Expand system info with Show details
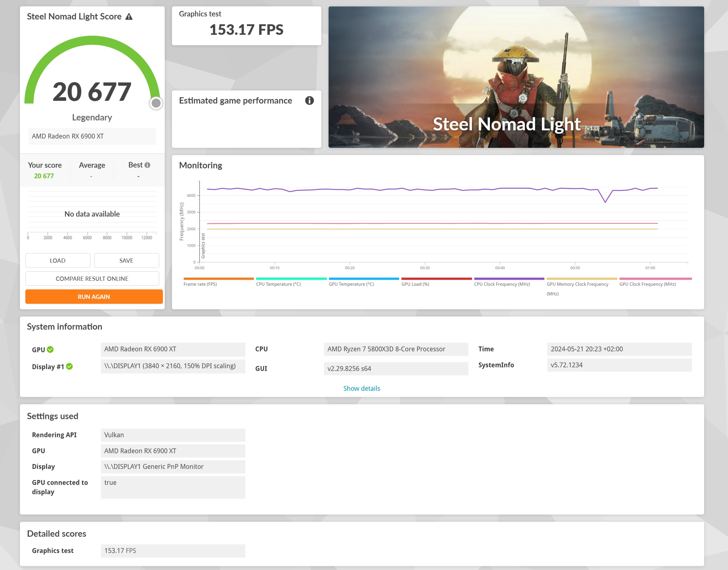The image size is (728, 570). point(361,388)
